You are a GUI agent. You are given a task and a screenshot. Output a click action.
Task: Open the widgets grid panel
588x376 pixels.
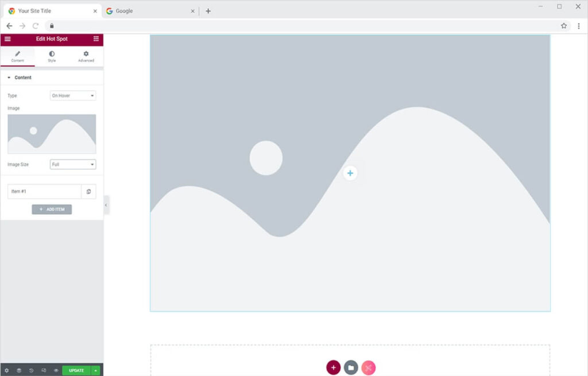coord(96,39)
